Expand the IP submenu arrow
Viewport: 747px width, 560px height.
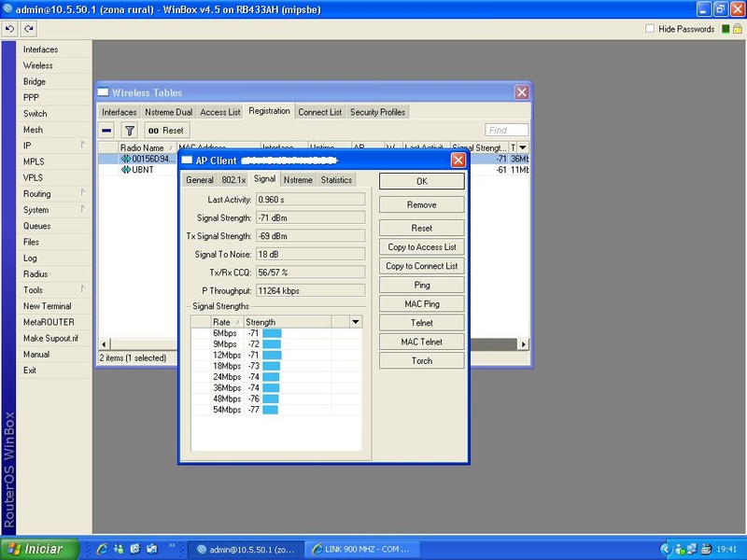(x=83, y=145)
